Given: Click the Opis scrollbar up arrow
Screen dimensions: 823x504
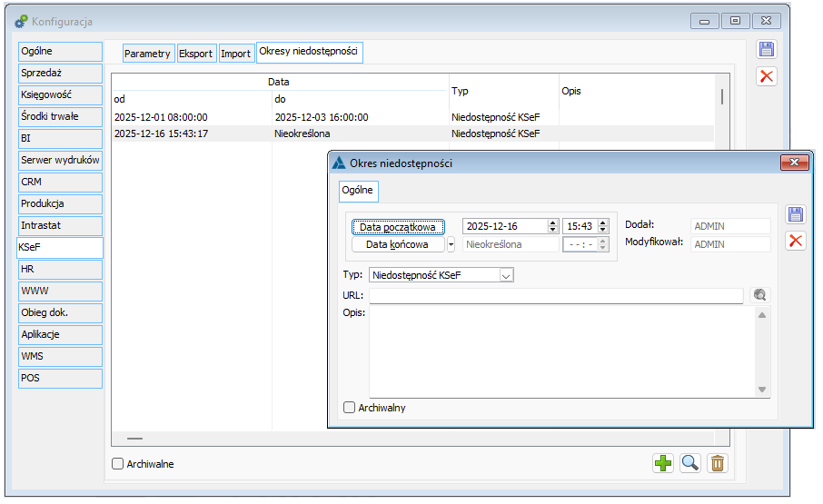Looking at the screenshot, I should (762, 315).
